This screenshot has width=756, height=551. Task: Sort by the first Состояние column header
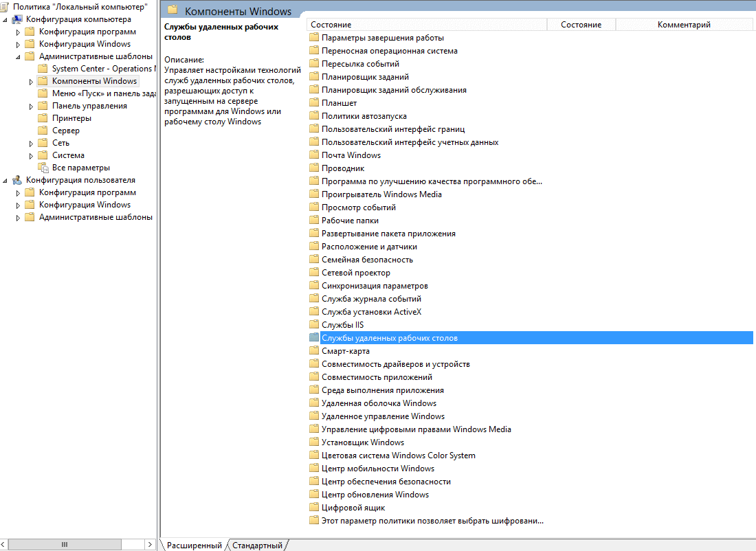(x=427, y=25)
